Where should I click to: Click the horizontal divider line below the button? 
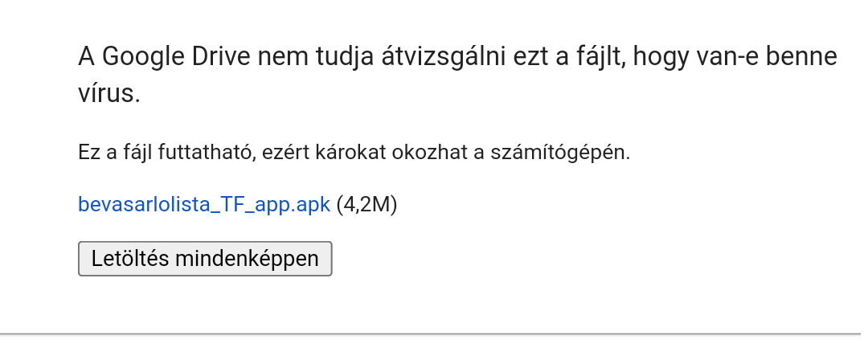(x=434, y=333)
